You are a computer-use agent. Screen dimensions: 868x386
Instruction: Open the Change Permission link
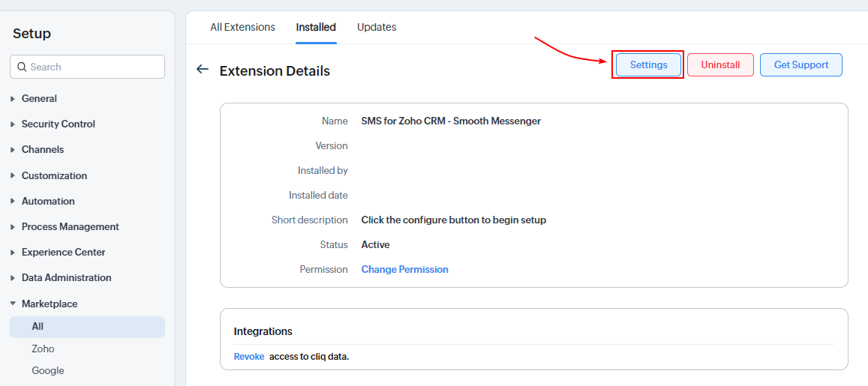tap(404, 269)
